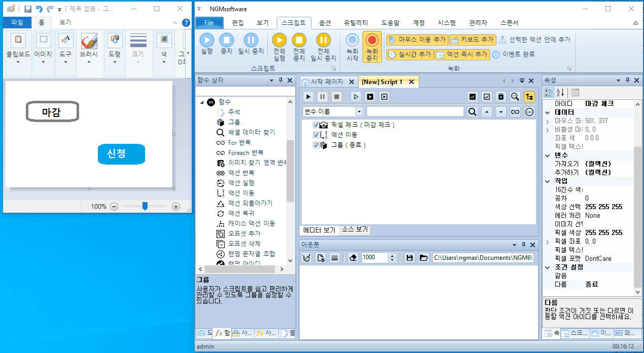
Task: Click the 실행 (run) script icon
Action: (x=206, y=40)
